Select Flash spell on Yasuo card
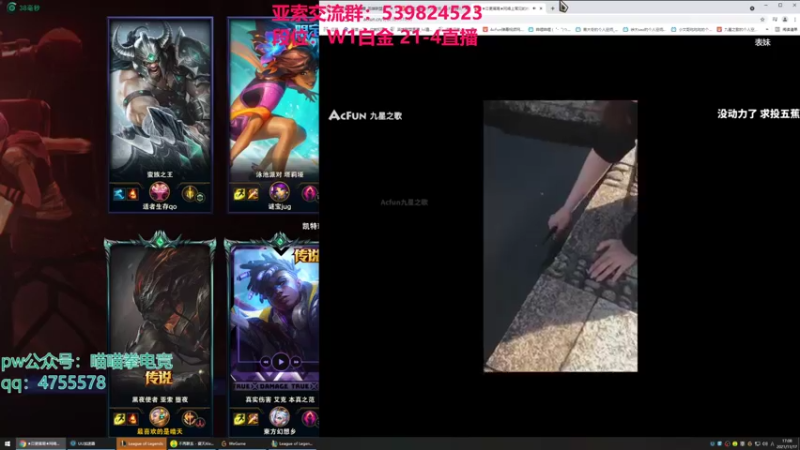This screenshot has height=450, width=800. tap(119, 419)
